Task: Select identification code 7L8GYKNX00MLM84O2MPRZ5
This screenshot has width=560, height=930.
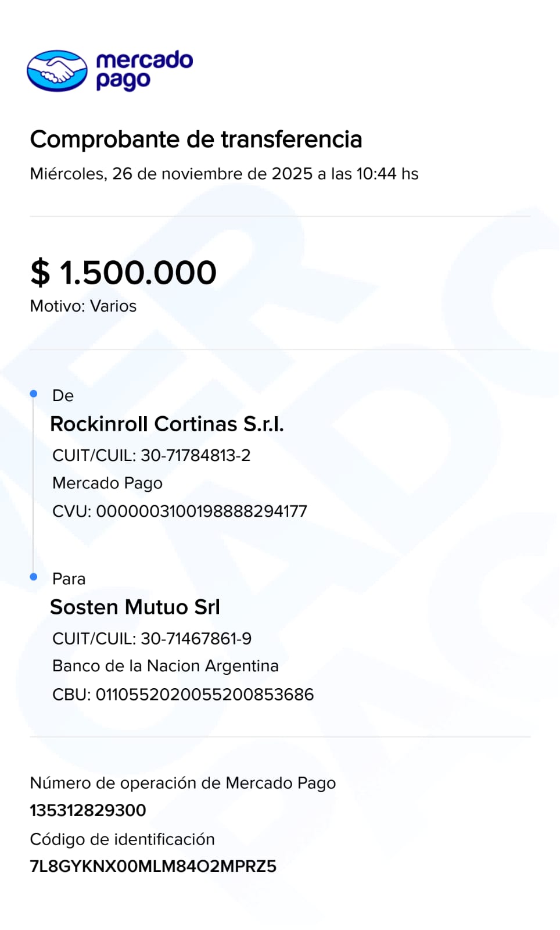Action: click(153, 867)
